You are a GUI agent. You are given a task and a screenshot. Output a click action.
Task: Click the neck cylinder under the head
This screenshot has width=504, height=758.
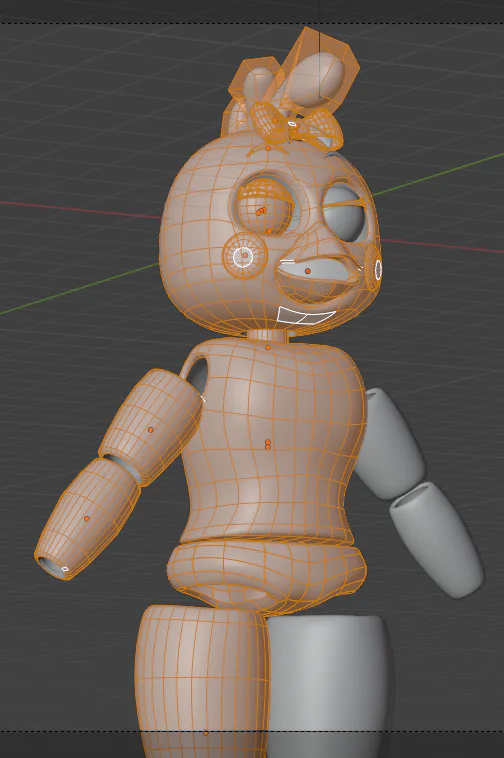[x=266, y=335]
